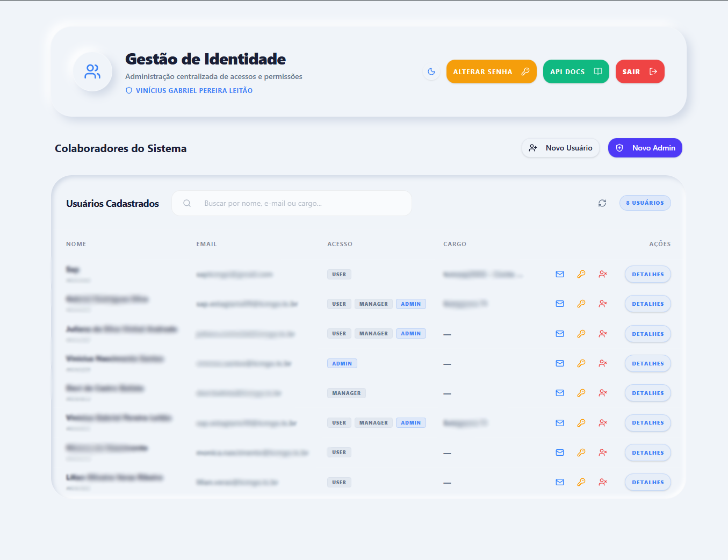Open the API DOCS page
This screenshot has width=728, height=560.
point(576,71)
